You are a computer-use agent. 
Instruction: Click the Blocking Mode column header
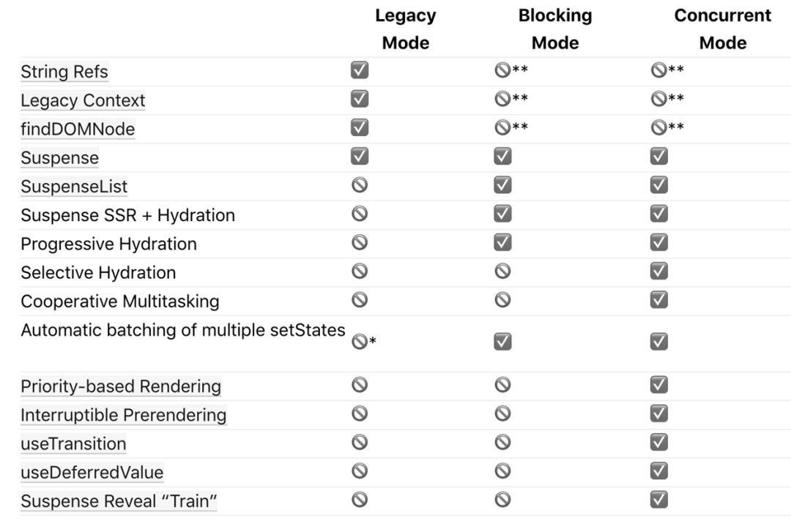click(555, 29)
